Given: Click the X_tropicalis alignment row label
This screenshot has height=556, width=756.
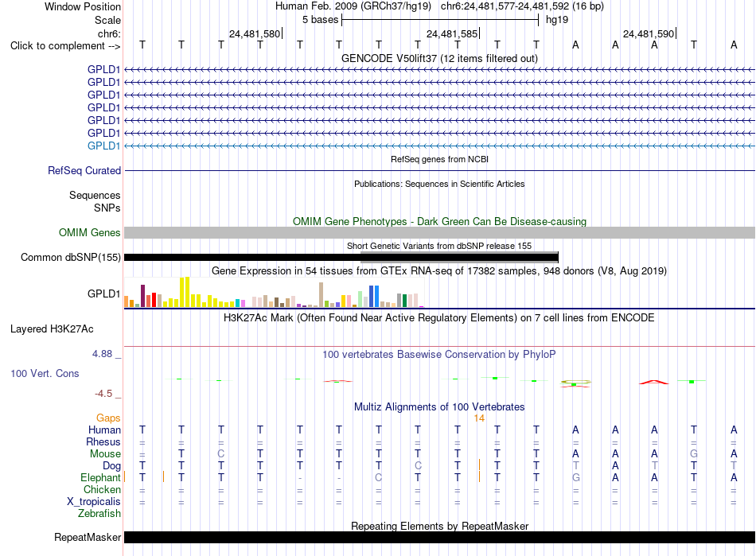Looking at the screenshot, I should click(94, 502).
